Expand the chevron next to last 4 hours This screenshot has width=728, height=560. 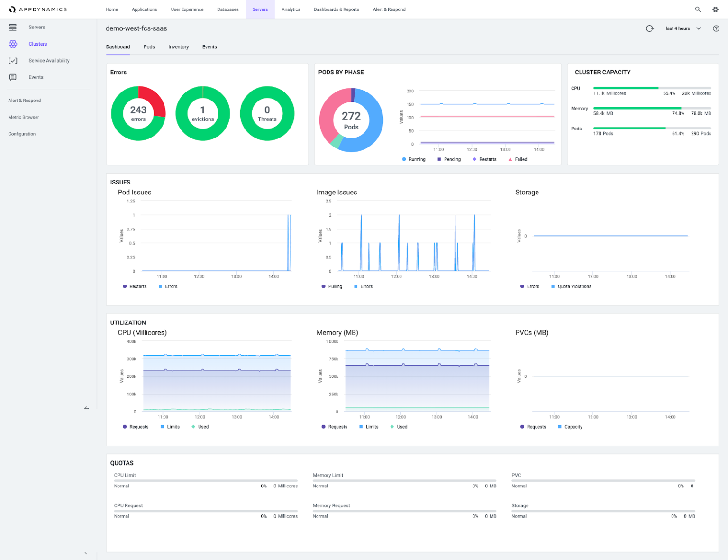coord(699,28)
